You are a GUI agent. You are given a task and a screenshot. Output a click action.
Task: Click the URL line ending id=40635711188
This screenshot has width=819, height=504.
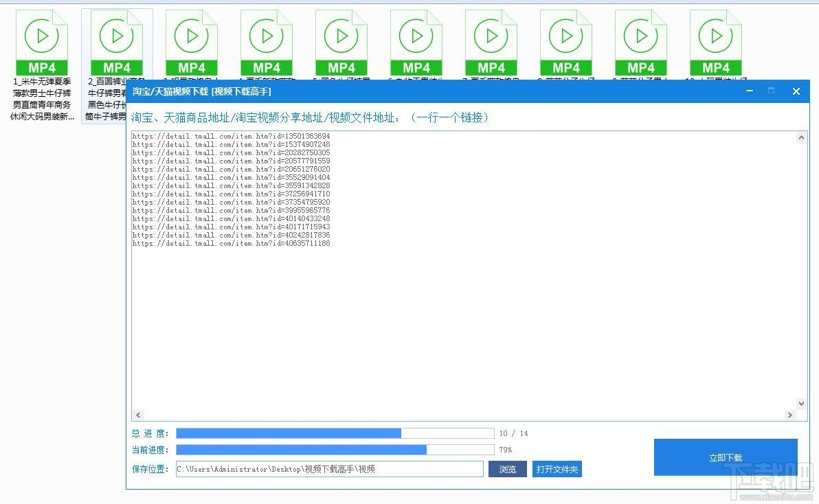coord(231,243)
